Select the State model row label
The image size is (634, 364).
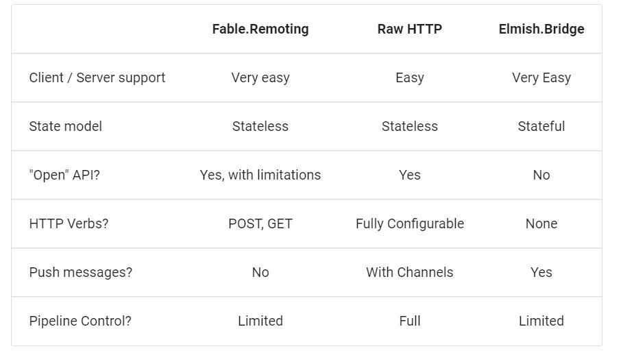click(66, 126)
